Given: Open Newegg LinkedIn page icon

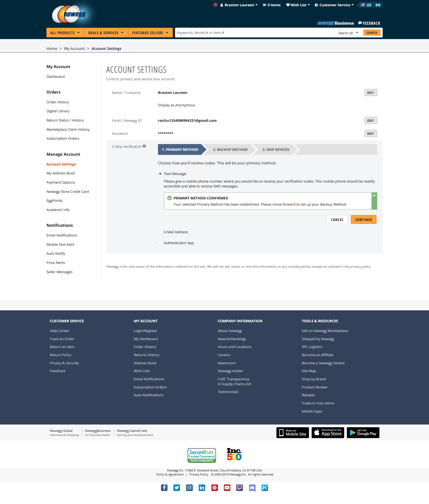Looking at the screenshot, I should click(x=202, y=488).
